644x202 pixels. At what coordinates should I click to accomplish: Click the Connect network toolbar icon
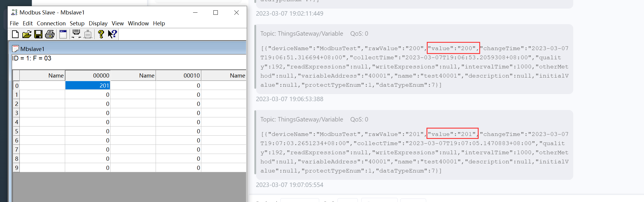pos(76,35)
